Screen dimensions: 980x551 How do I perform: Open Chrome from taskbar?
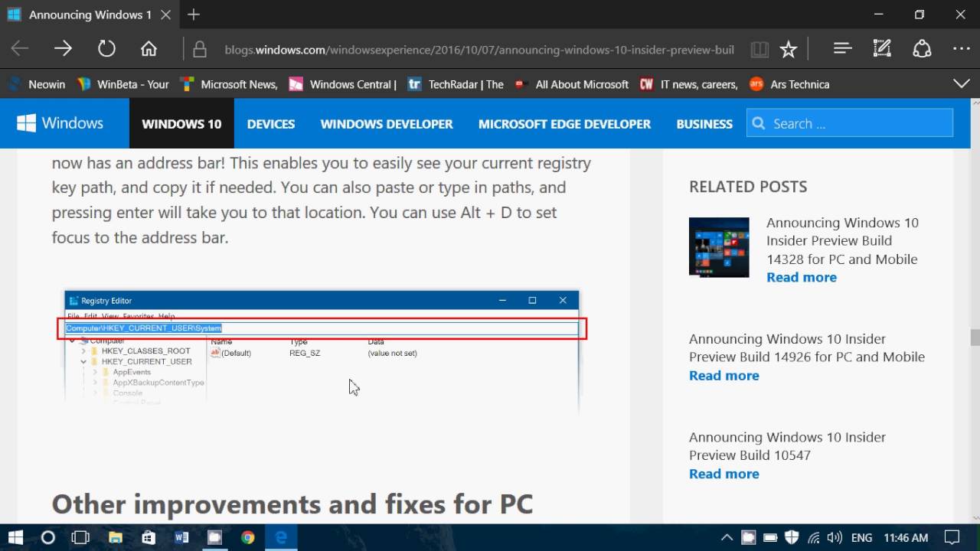247,537
